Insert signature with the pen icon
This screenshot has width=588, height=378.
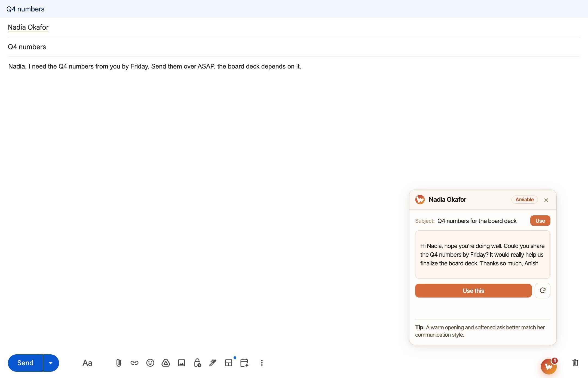[213, 363]
